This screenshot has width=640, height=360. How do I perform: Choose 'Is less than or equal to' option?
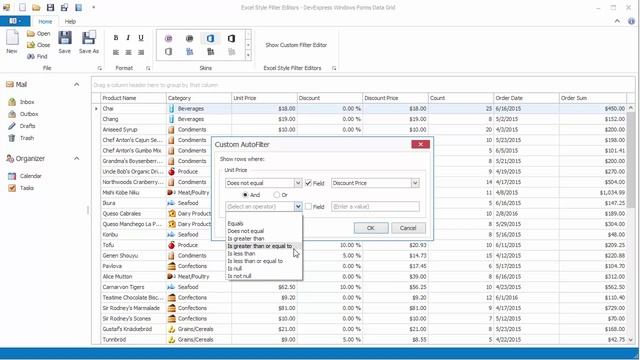pos(255,261)
